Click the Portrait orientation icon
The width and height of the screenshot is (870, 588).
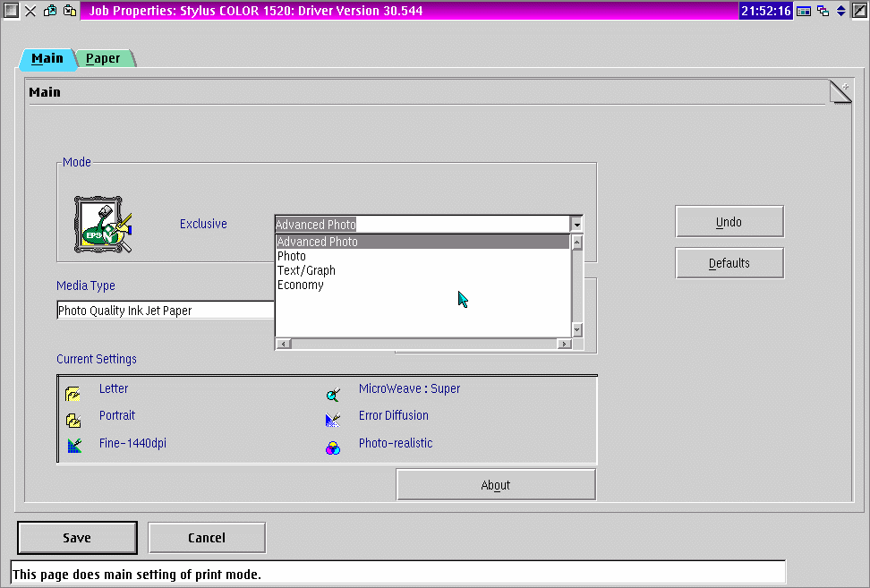pos(73,421)
